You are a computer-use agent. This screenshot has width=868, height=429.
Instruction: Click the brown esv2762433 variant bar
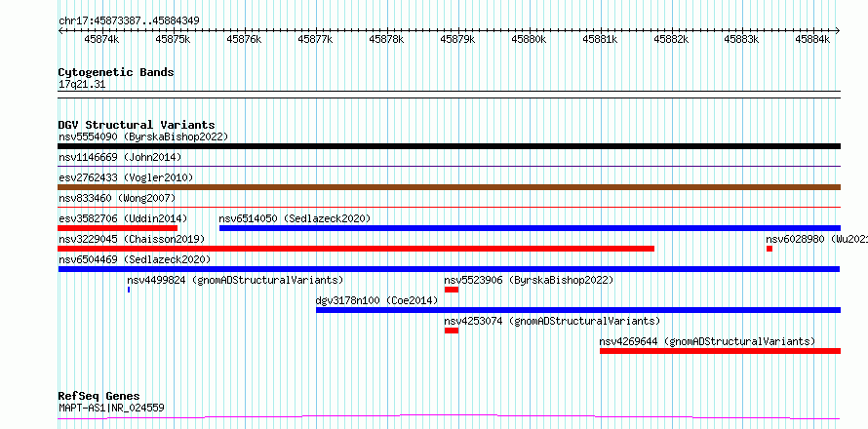click(x=449, y=187)
